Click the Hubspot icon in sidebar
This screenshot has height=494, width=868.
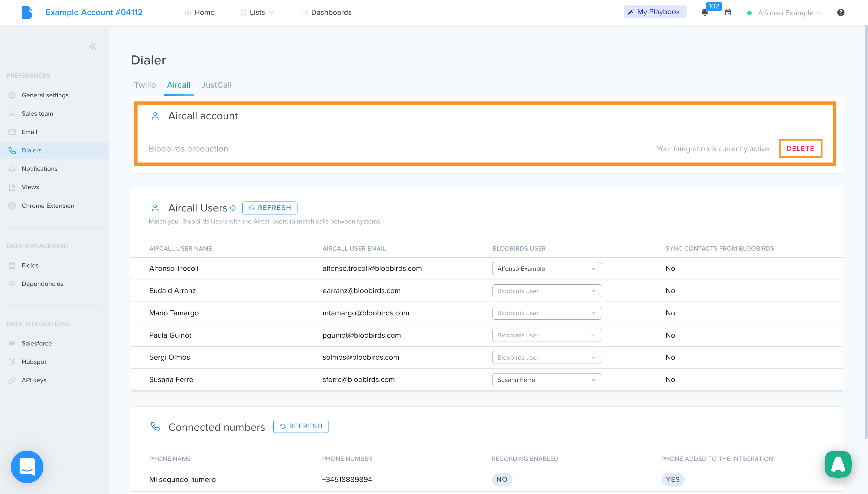pyautogui.click(x=12, y=362)
